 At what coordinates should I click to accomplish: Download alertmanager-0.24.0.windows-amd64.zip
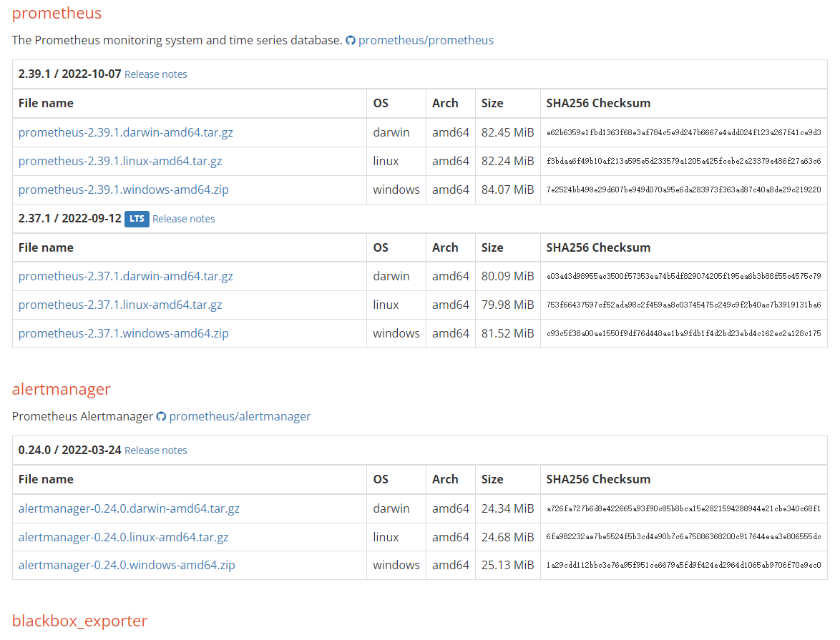127,565
